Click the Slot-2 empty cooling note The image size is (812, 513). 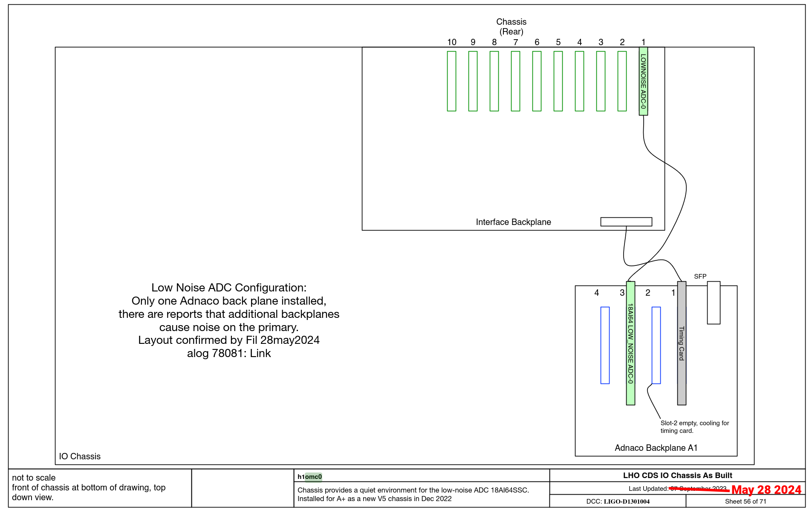(x=694, y=427)
